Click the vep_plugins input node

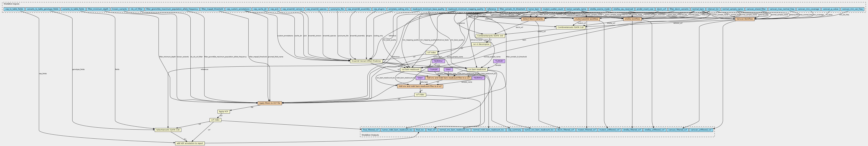pos(379,9)
